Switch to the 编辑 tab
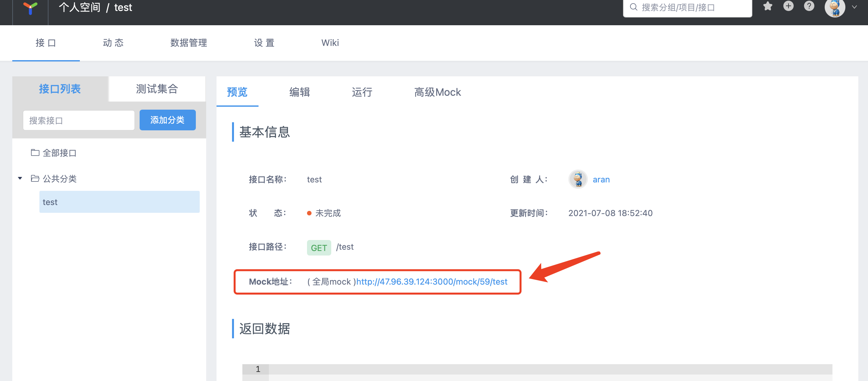 click(299, 92)
